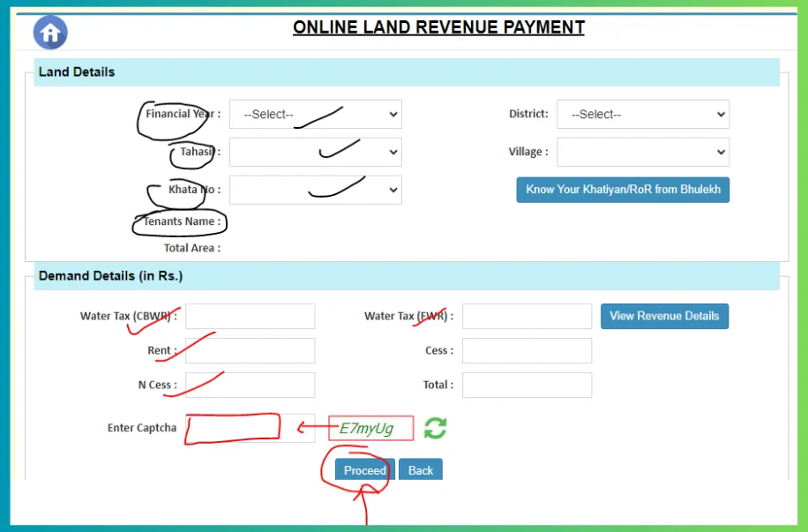Focus the Water Tax (CBWR) field
Screen dimensions: 808x532
251,316
